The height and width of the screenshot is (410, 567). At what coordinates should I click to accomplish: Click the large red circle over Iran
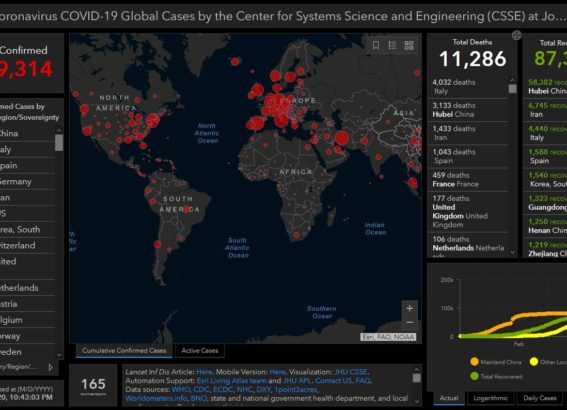(342, 138)
